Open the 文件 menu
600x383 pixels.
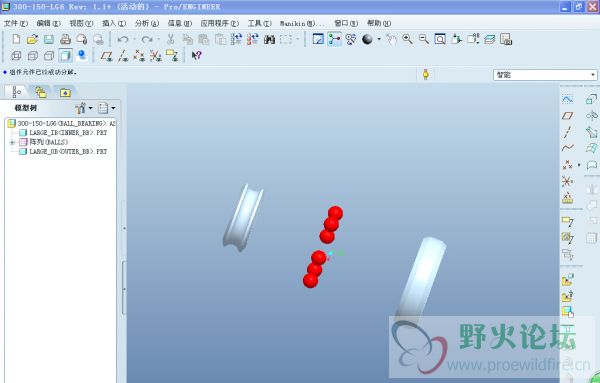16,23
